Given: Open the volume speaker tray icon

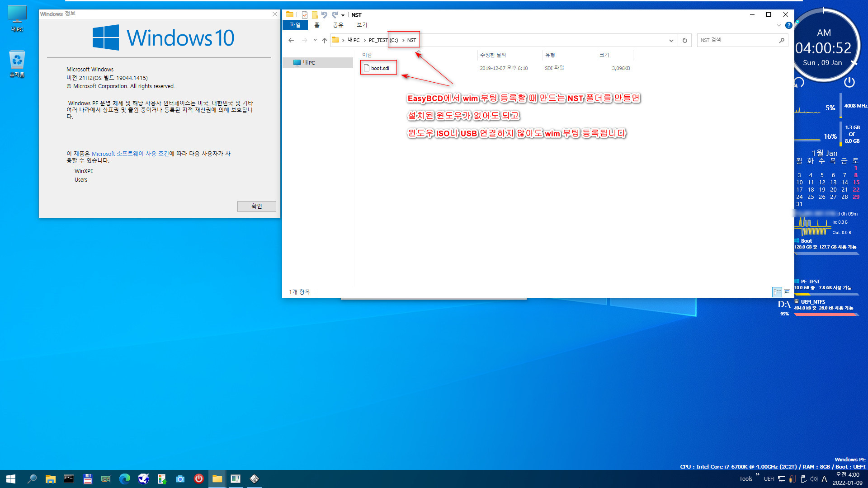Looking at the screenshot, I should click(x=814, y=479).
